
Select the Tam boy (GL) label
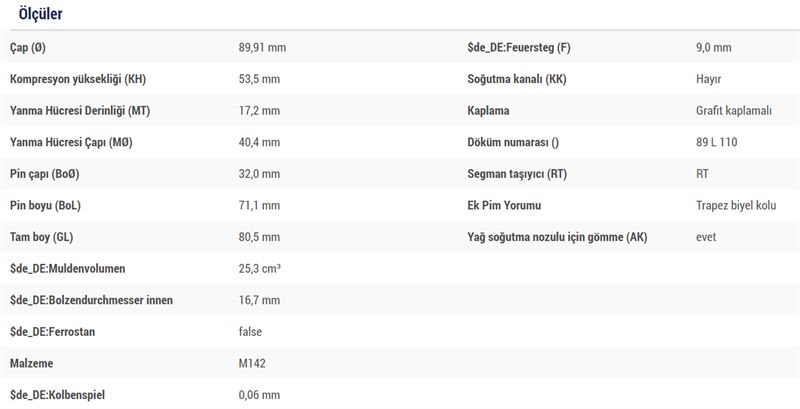tap(41, 237)
